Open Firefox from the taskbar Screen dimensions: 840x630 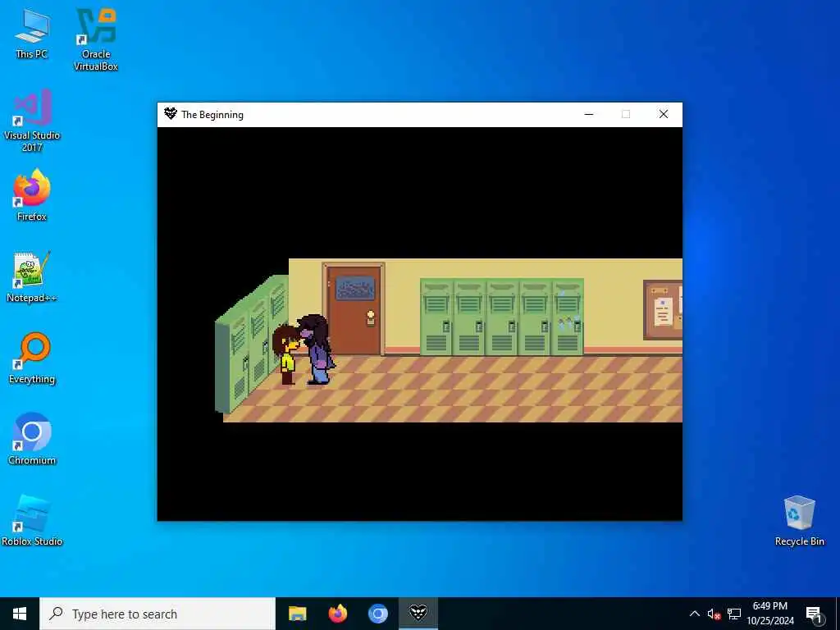pyautogui.click(x=337, y=614)
